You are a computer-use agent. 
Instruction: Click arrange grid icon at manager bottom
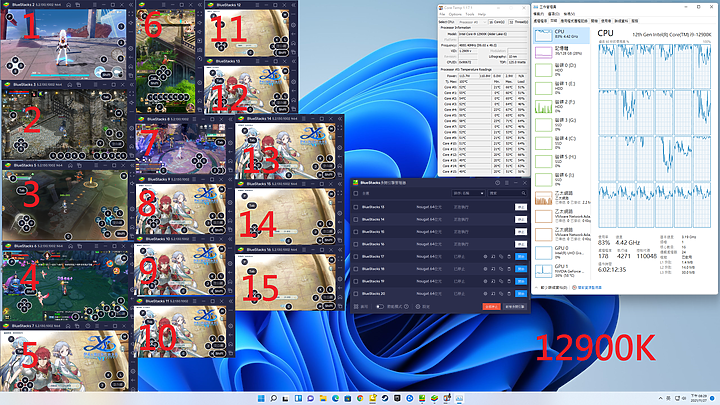click(356, 306)
